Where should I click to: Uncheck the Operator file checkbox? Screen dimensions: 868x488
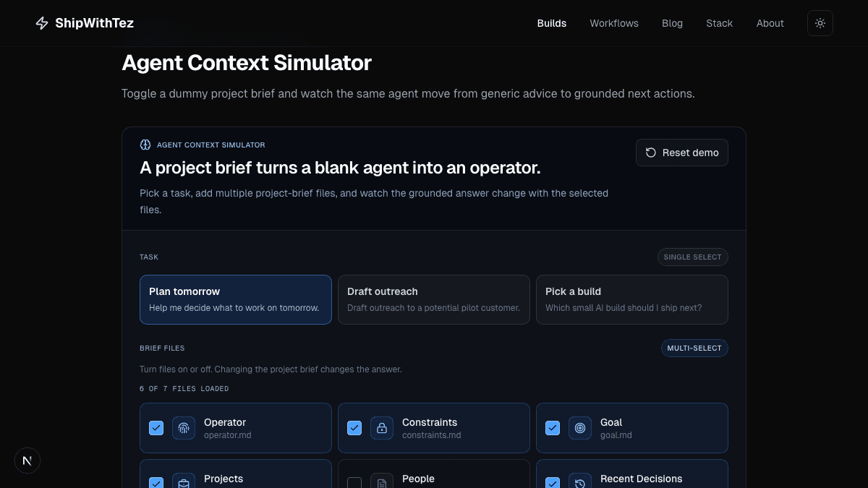(x=156, y=428)
